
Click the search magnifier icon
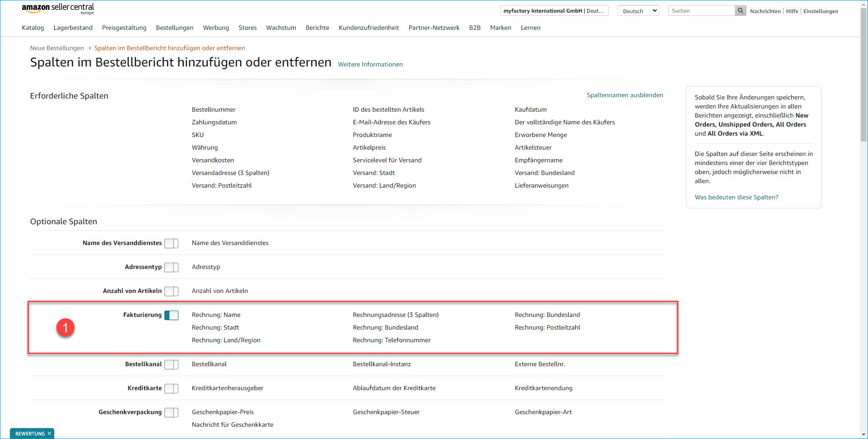[740, 10]
